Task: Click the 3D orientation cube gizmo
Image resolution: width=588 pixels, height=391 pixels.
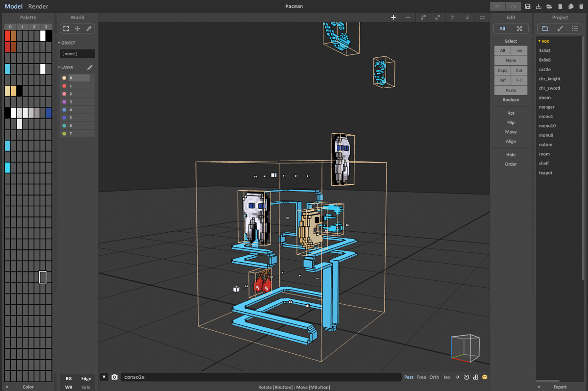Action: 465,348
